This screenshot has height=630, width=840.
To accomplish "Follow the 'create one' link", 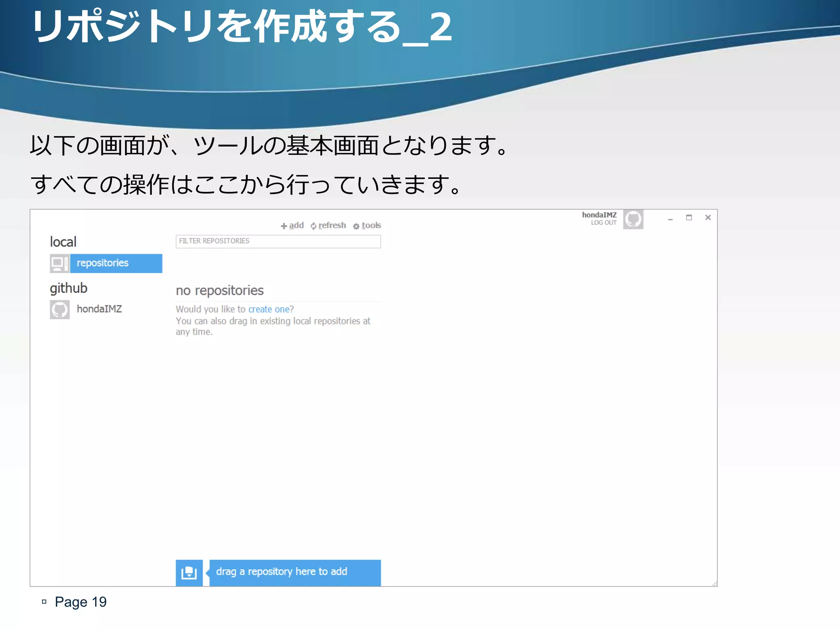I will pyautogui.click(x=269, y=309).
